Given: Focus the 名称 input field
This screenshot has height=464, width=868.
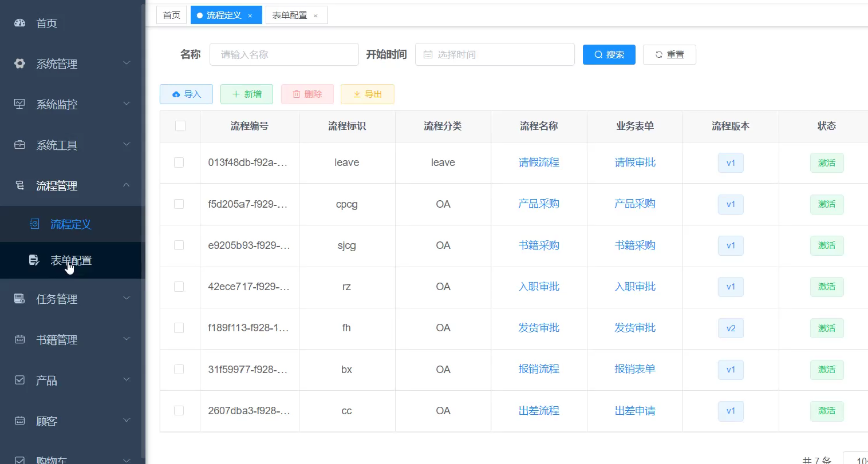Looking at the screenshot, I should [284, 54].
